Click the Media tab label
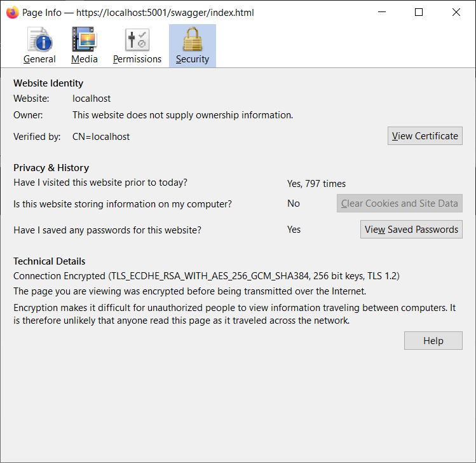The height and width of the screenshot is (463, 476). click(x=85, y=59)
